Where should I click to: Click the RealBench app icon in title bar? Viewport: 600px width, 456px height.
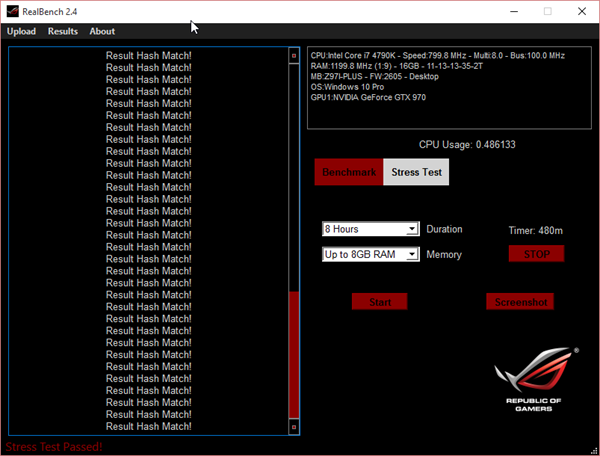click(13, 11)
